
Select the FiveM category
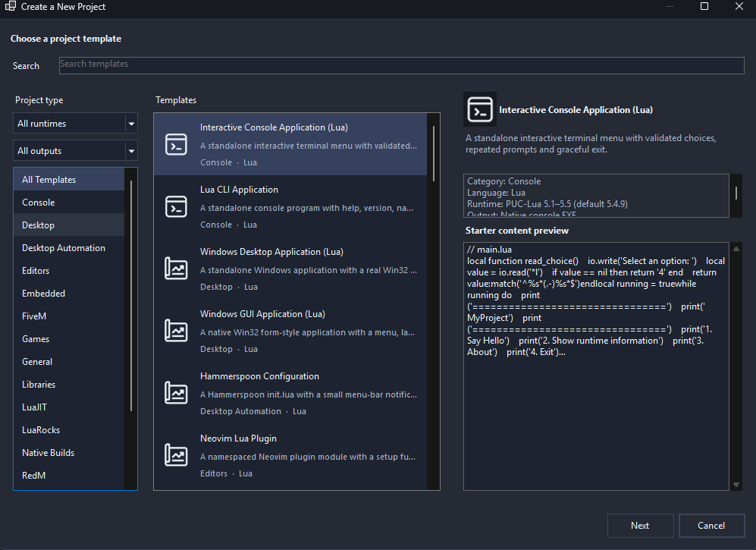(69, 316)
